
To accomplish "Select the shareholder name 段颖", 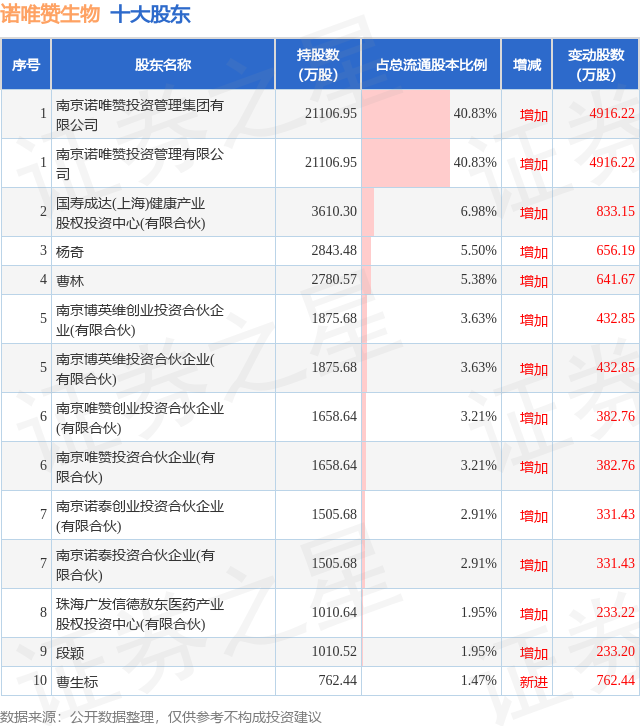I will 70,653.
